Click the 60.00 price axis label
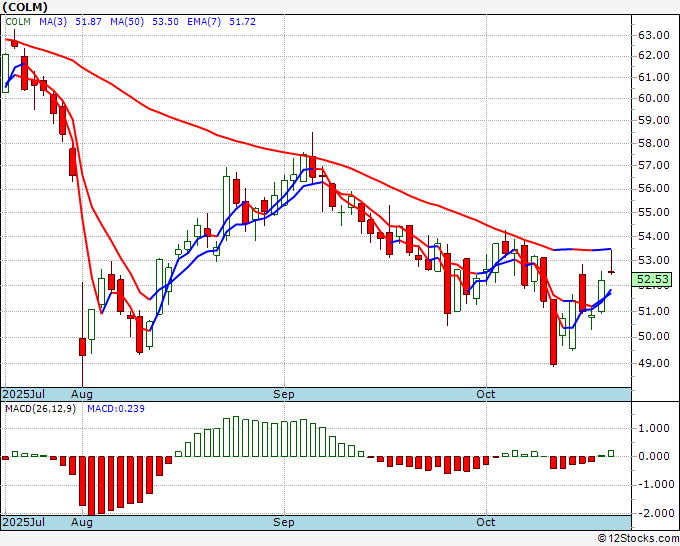This screenshot has height=546, width=680. 654,98
